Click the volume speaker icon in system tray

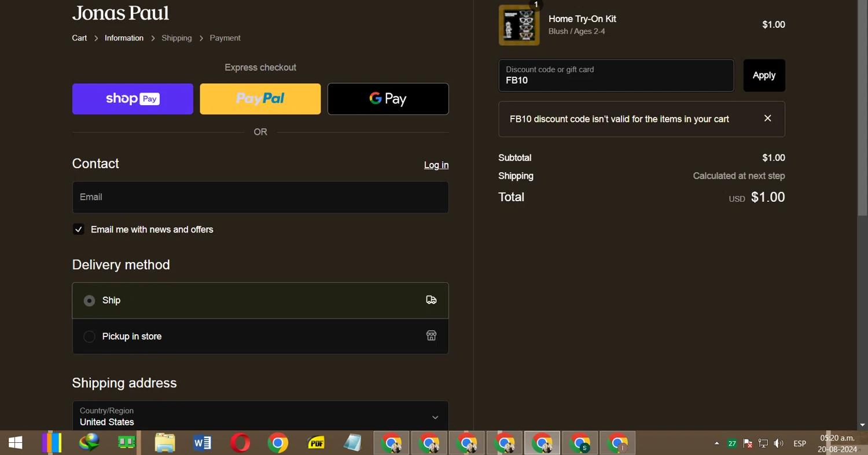tap(779, 443)
